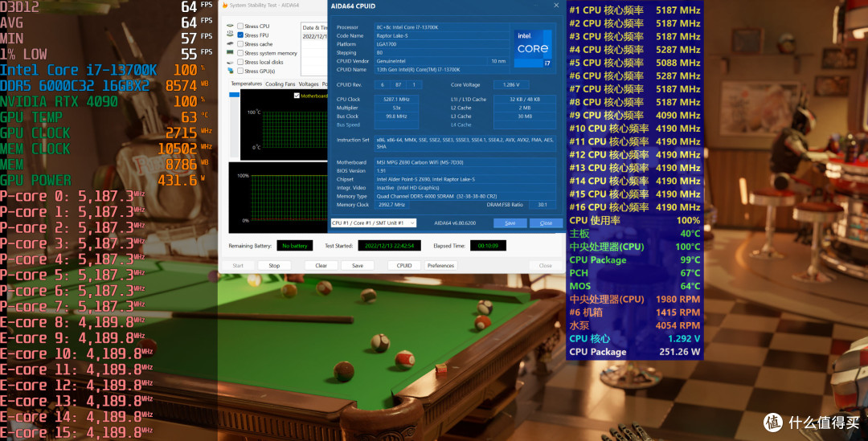Click the 主板 40°C row in the sensor panel
The width and height of the screenshot is (868, 441).
pos(634,234)
